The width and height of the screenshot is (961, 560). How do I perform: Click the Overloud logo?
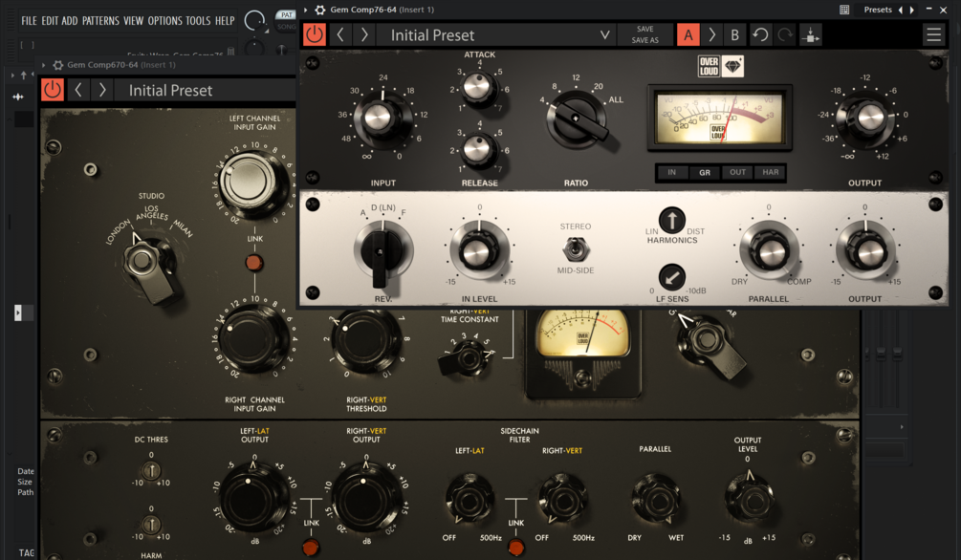point(709,66)
